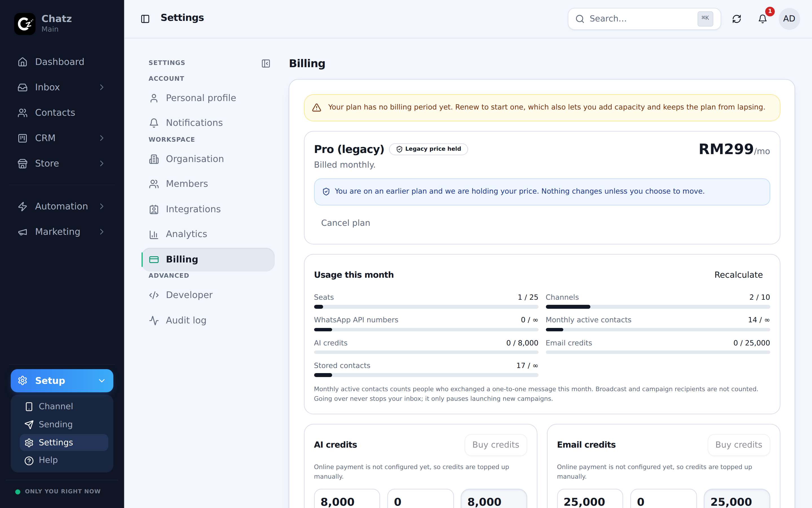
Task: Open the AD user avatar menu
Action: (x=789, y=19)
